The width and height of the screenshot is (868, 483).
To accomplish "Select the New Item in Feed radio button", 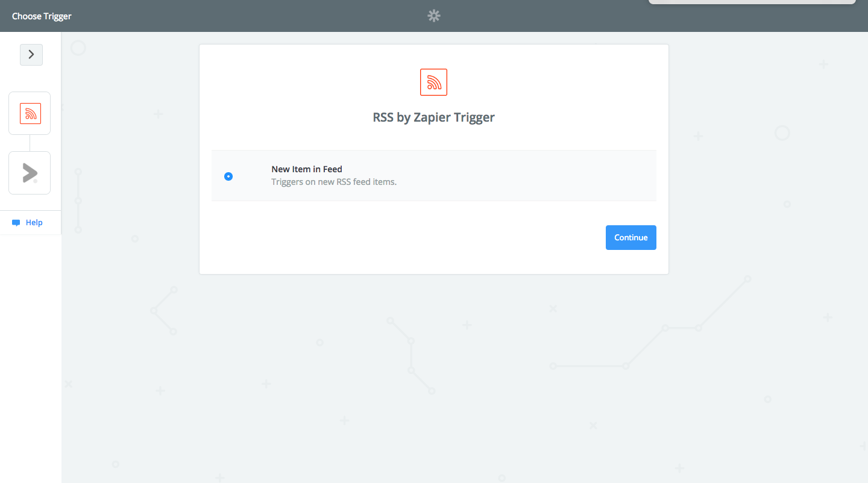I will point(228,176).
